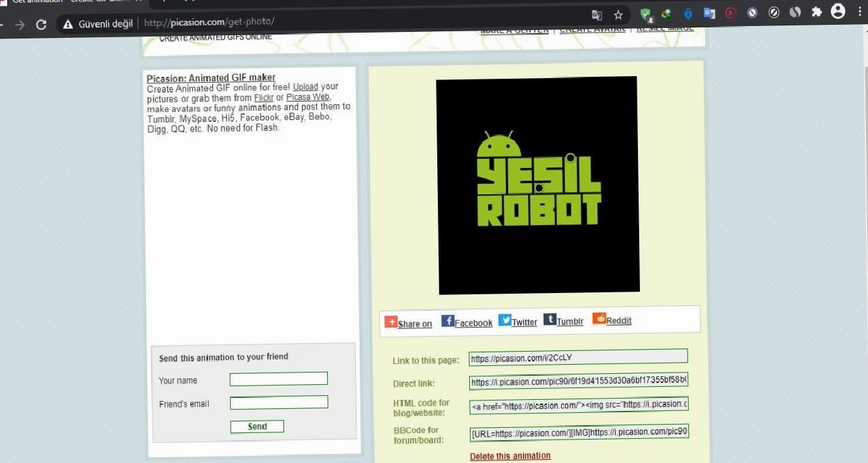
Task: Click the Facebook share icon
Action: [447, 320]
